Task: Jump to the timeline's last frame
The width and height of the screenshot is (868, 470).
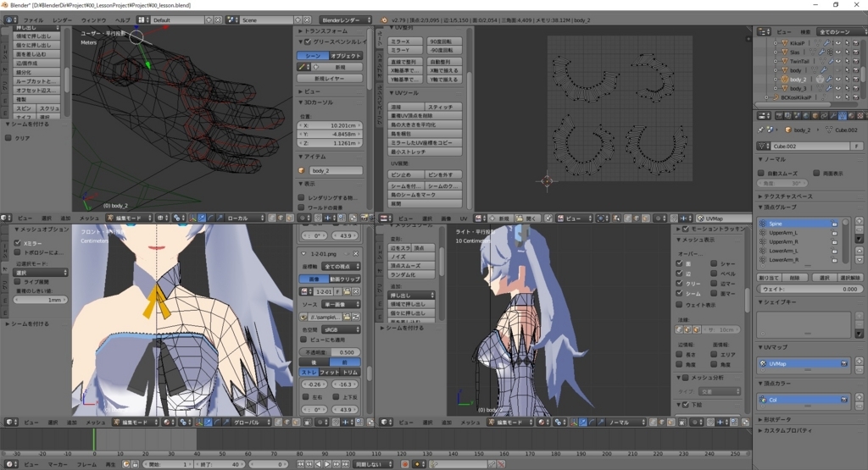Action: tap(346, 464)
